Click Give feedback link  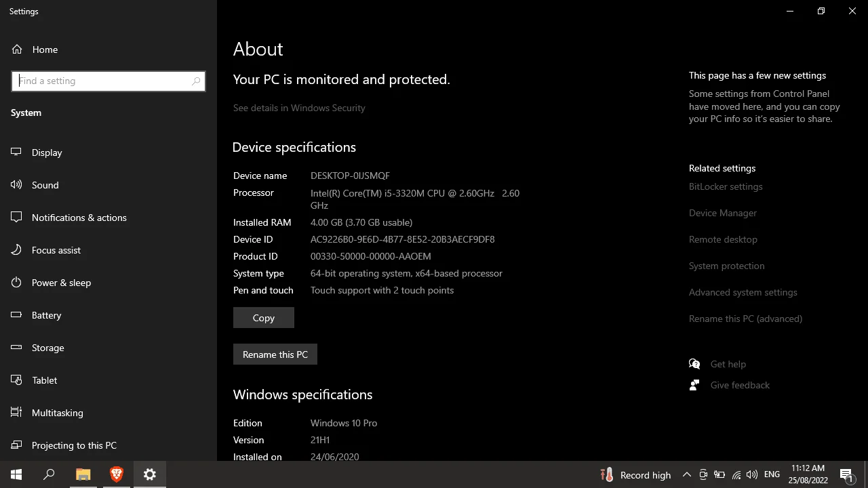(x=740, y=385)
